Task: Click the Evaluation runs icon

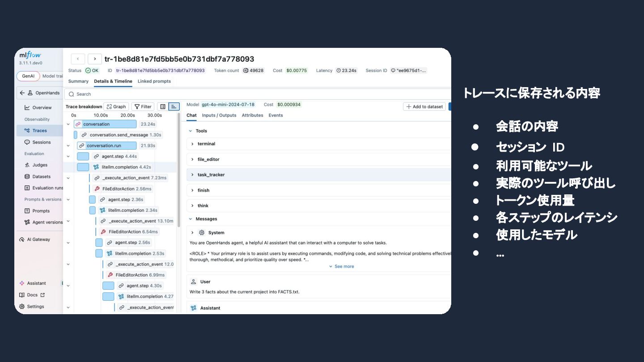Action: click(27, 188)
